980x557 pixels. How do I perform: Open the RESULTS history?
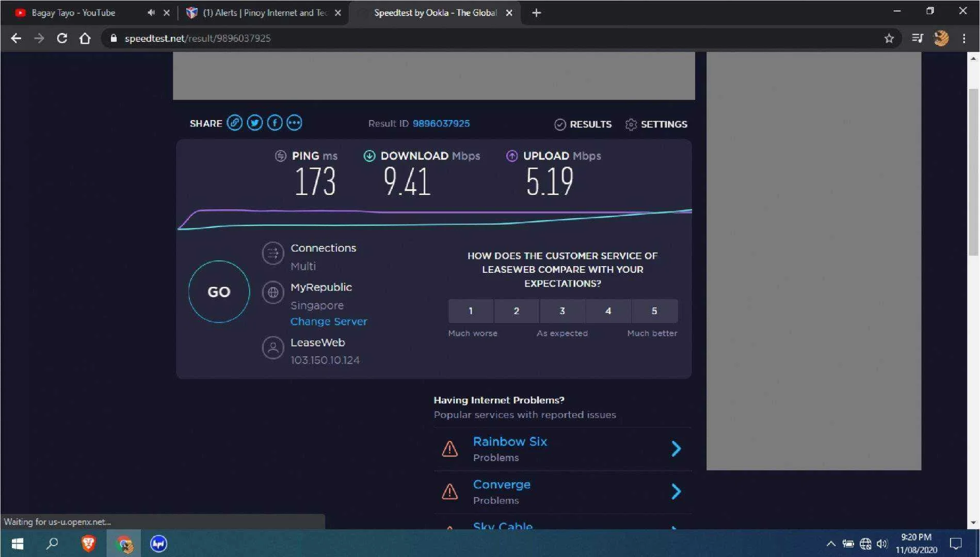(x=583, y=124)
